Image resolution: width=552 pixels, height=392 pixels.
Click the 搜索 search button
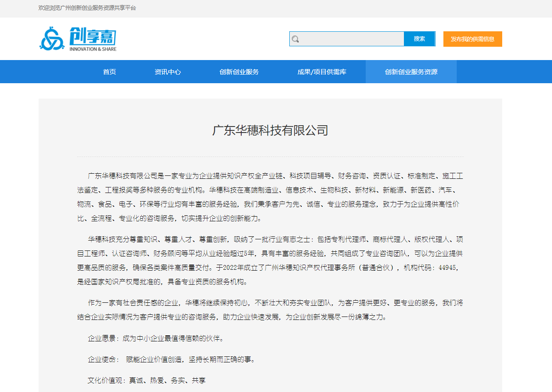pyautogui.click(x=419, y=39)
